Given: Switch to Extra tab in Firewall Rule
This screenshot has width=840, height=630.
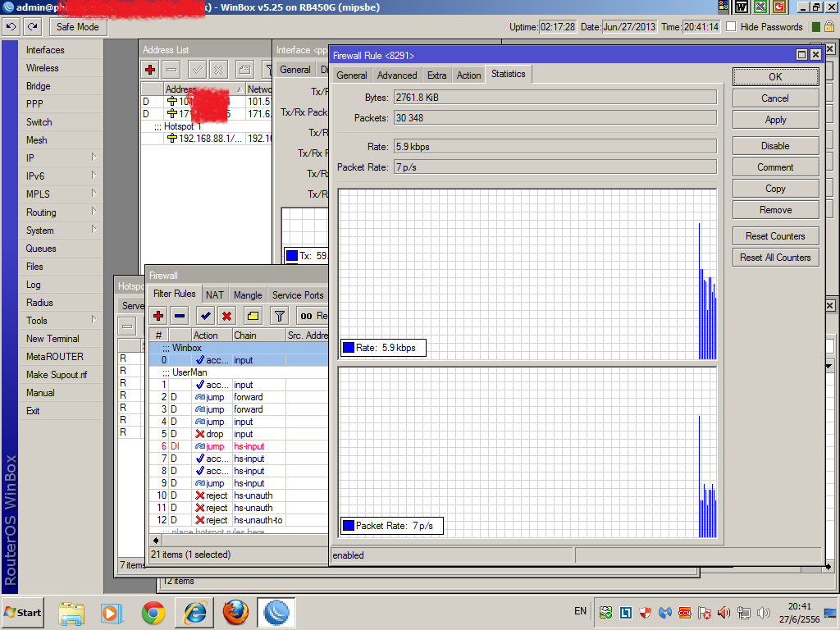Looking at the screenshot, I should pyautogui.click(x=436, y=75).
